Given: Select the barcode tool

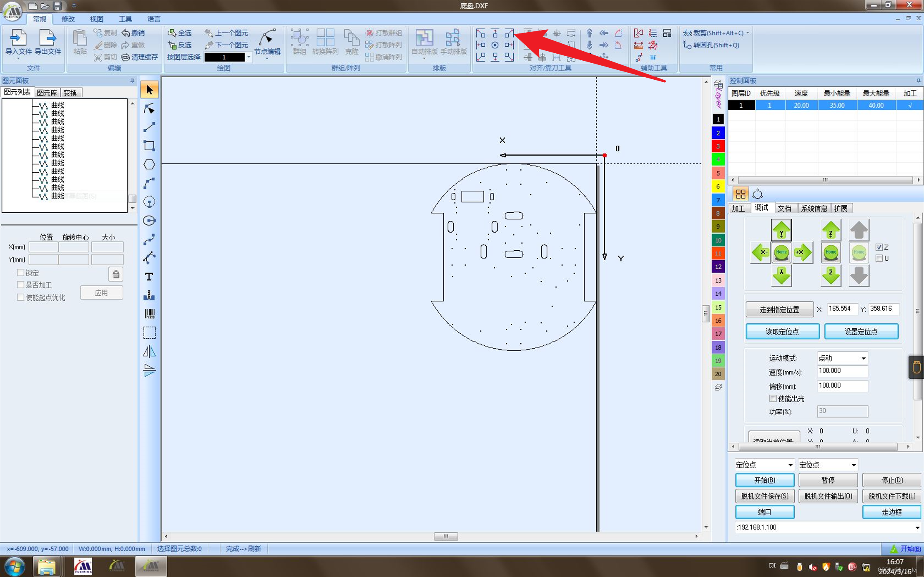Looking at the screenshot, I should (x=149, y=314).
